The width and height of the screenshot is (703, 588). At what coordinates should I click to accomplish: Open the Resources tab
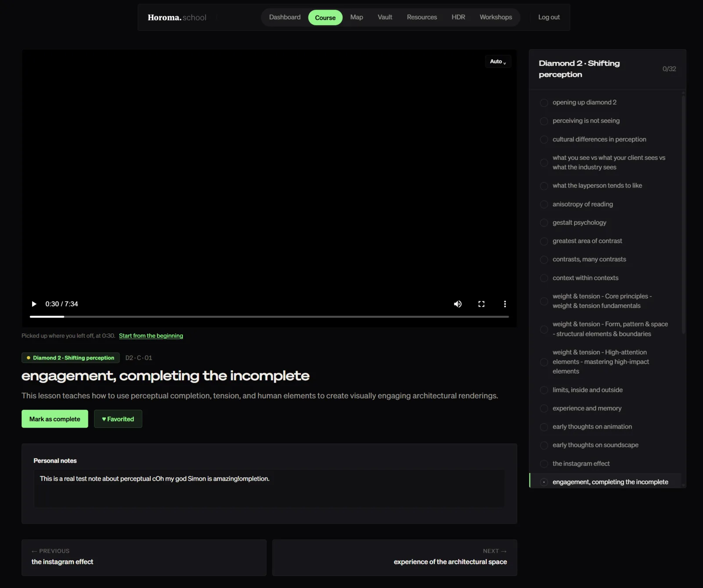pyautogui.click(x=422, y=17)
